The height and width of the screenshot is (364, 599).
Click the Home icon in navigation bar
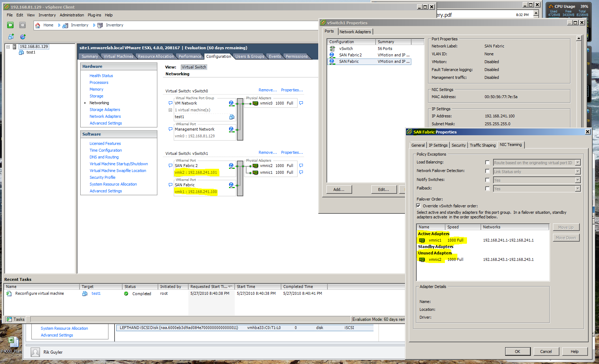38,25
